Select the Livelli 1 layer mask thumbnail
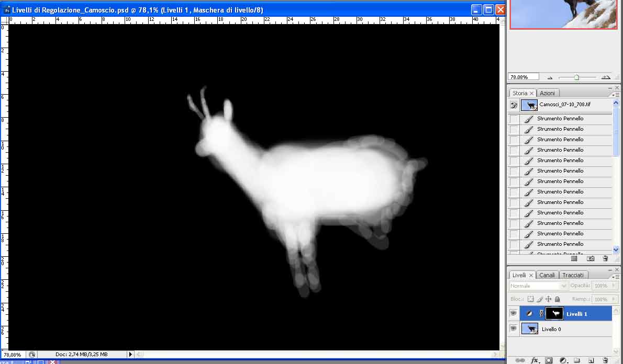The image size is (623, 364). click(x=554, y=314)
